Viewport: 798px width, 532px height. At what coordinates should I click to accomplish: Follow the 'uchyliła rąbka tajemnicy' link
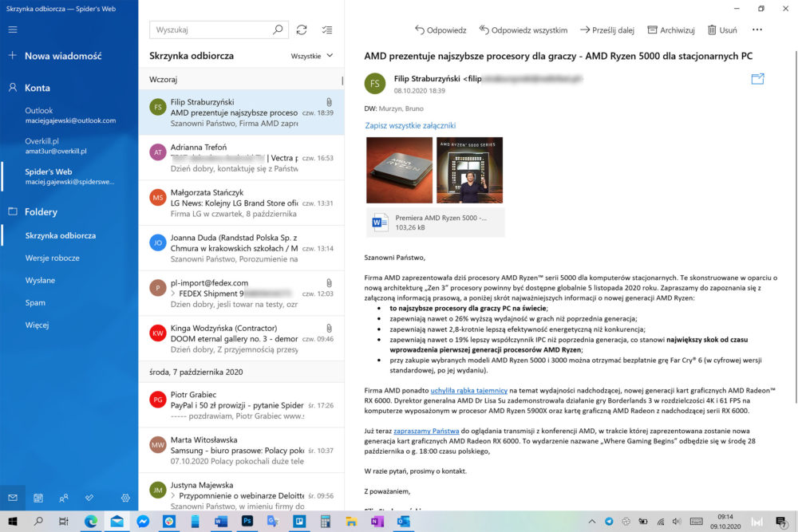coord(468,391)
